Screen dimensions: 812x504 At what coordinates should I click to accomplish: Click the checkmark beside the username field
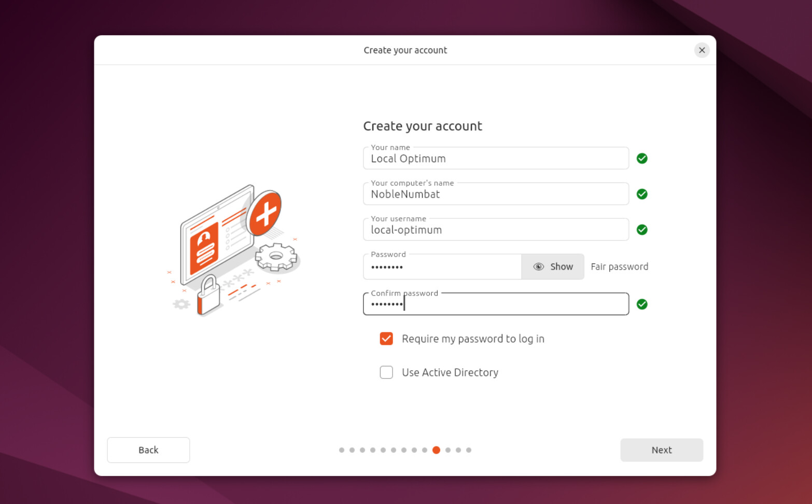click(x=641, y=230)
